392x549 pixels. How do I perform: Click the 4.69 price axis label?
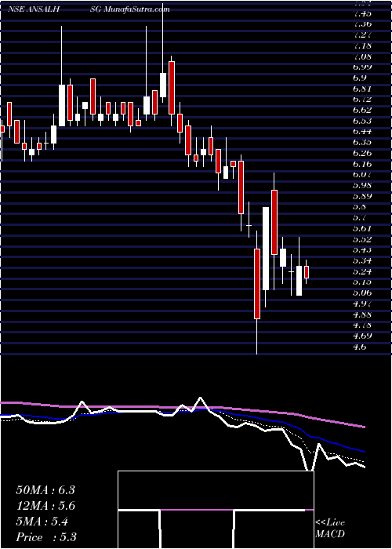coord(362,336)
